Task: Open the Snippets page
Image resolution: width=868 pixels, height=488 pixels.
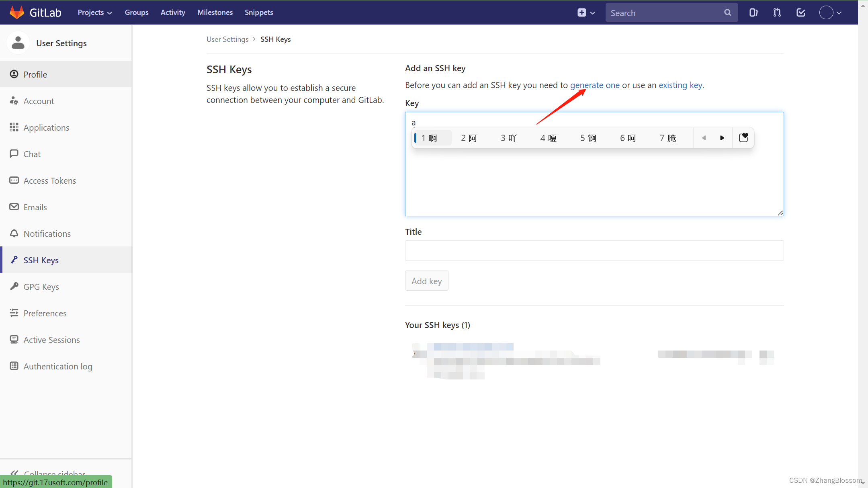Action: click(x=259, y=12)
